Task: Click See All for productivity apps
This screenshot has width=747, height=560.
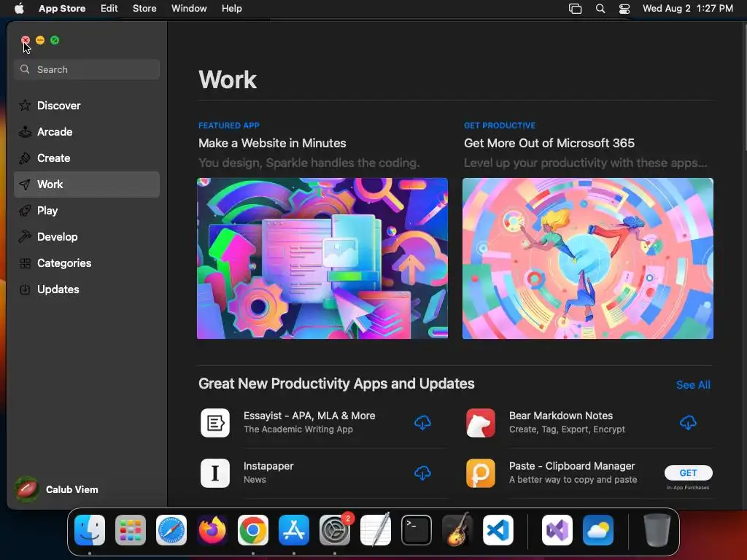Action: pos(693,385)
